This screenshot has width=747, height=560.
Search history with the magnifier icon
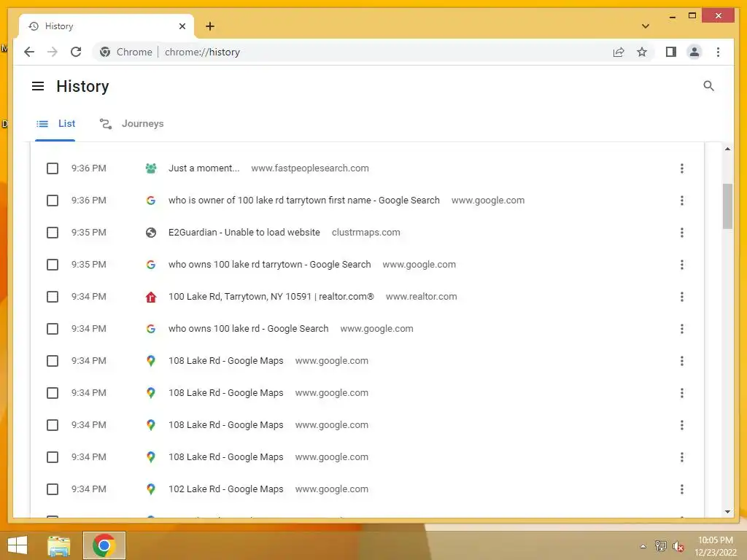708,86
